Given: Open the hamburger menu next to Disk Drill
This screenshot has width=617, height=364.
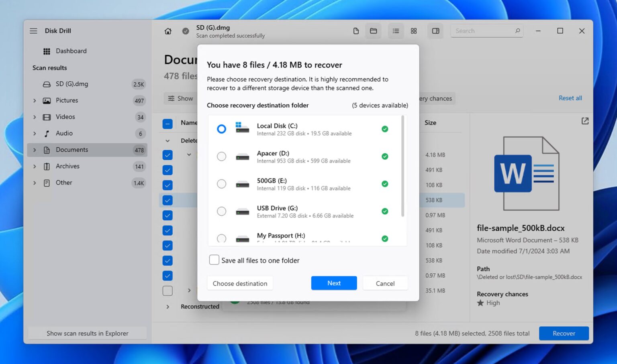Looking at the screenshot, I should [33, 31].
